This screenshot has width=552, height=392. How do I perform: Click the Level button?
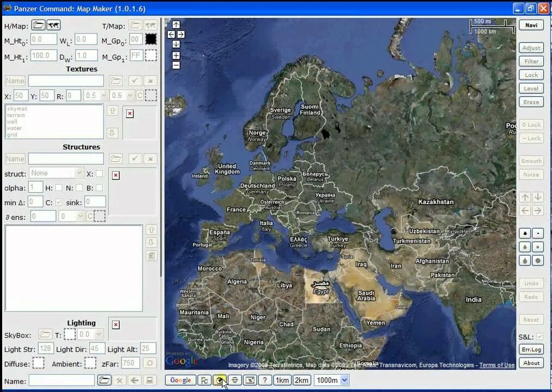(531, 88)
